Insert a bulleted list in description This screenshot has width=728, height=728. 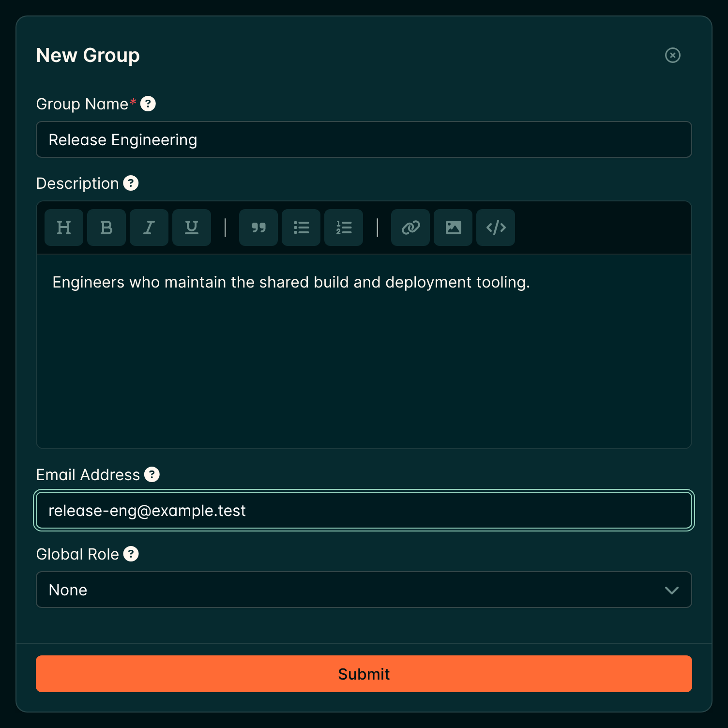(301, 227)
